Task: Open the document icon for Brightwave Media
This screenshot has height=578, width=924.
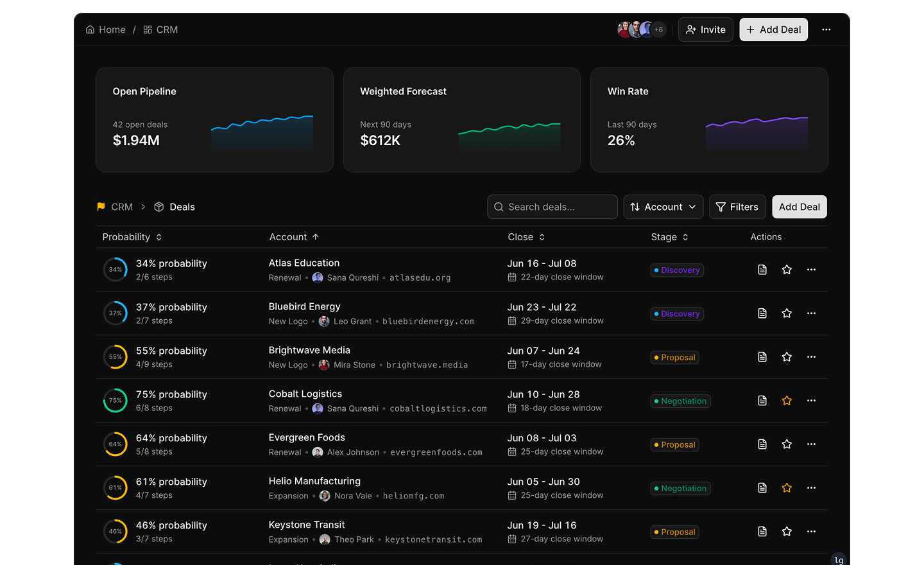Action: click(762, 357)
